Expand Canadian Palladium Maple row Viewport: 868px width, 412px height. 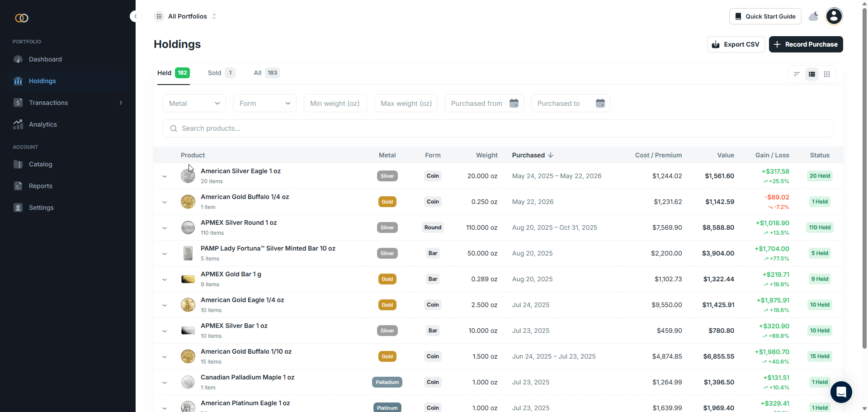pyautogui.click(x=165, y=383)
